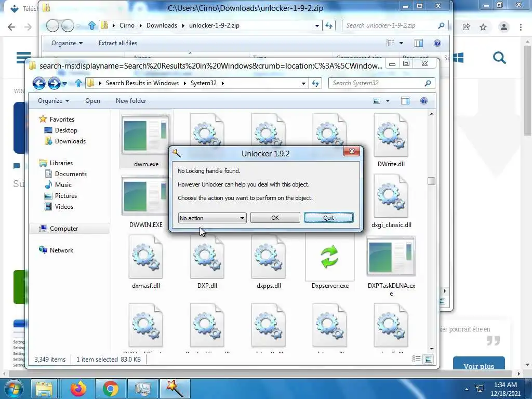Open help in System32 window
This screenshot has width=532, height=399.
[424, 101]
